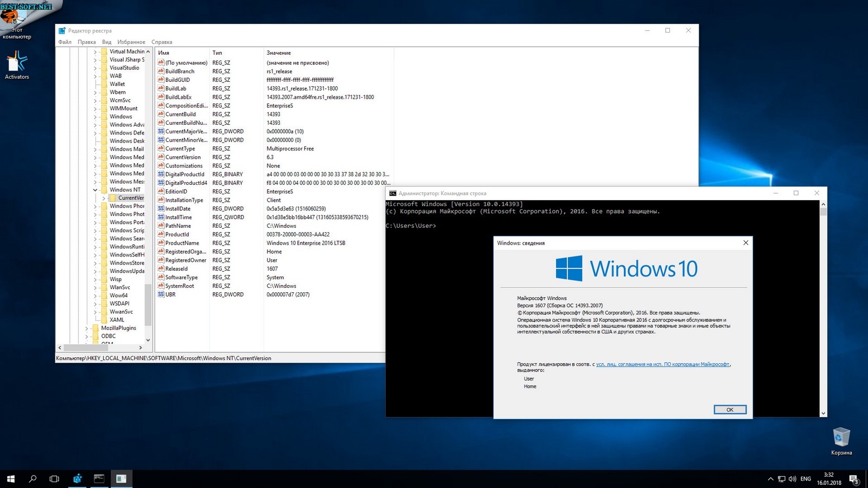Viewport: 868px width, 488px height.
Task: Select the UBR DWORD value icon
Action: point(161,294)
